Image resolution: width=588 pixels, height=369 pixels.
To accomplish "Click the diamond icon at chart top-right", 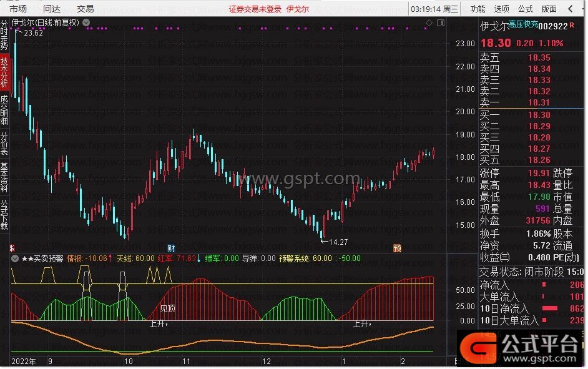I will pyautogui.click(x=429, y=23).
